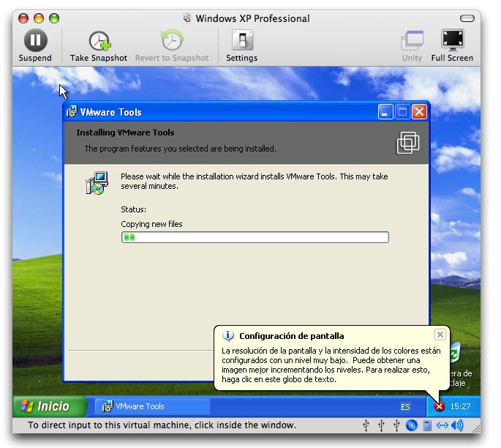Select VMware Tools taskbar button
This screenshot has height=448, width=501.
pyautogui.click(x=153, y=406)
